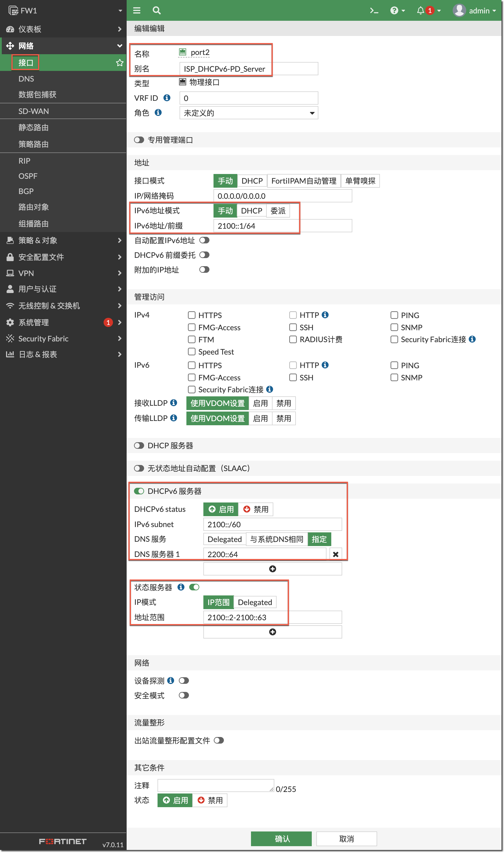The height and width of the screenshot is (853, 504).
Task: Open the notifications bell icon
Action: coord(420,11)
